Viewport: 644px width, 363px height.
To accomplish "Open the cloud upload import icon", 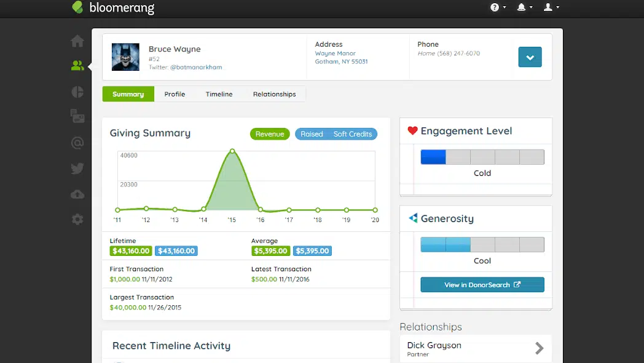I will point(77,194).
